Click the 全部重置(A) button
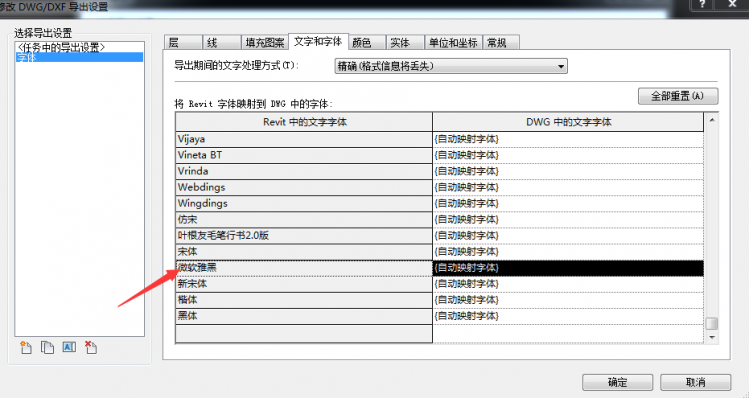This screenshot has height=398, width=749. (x=678, y=96)
